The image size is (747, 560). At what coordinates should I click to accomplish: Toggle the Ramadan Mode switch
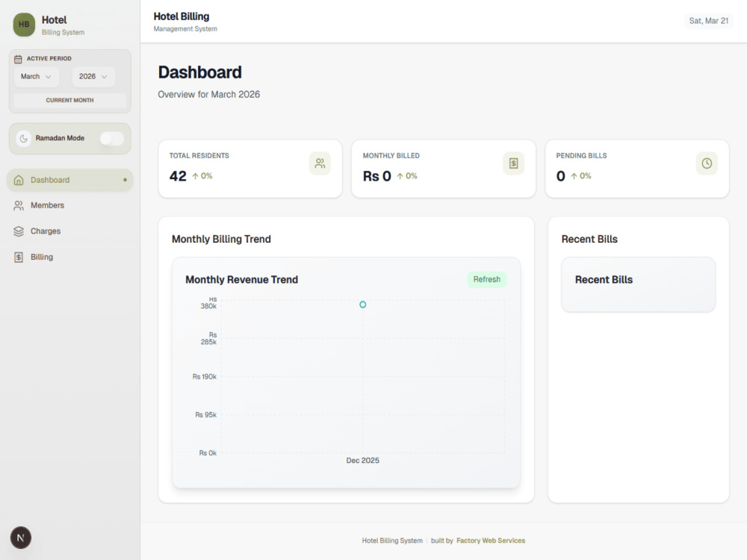point(112,139)
